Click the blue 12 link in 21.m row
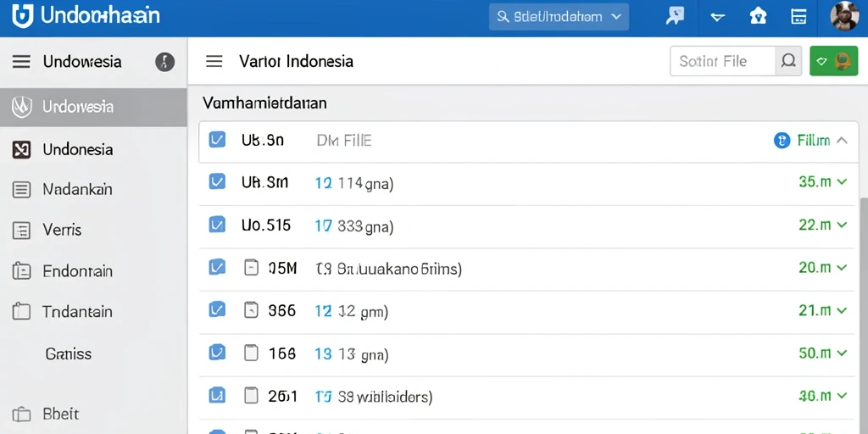 (x=323, y=312)
